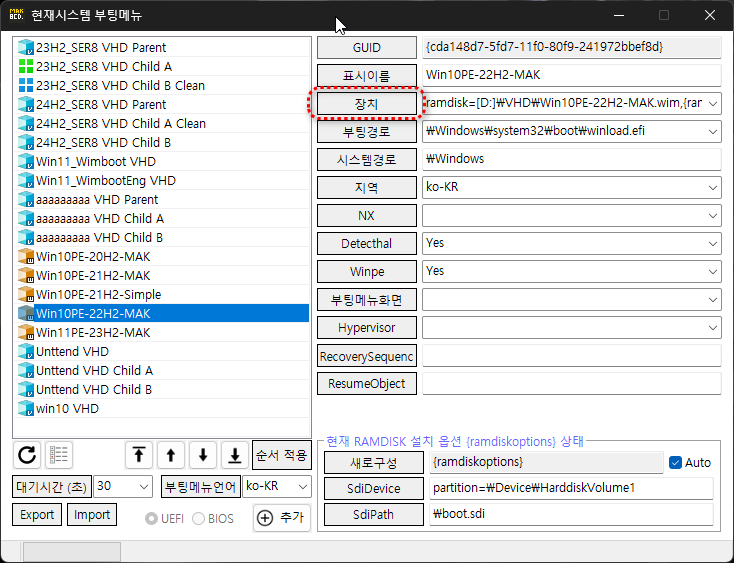Click the SdiPath \boot.sdi field
The width and height of the screenshot is (734, 563).
click(x=572, y=514)
